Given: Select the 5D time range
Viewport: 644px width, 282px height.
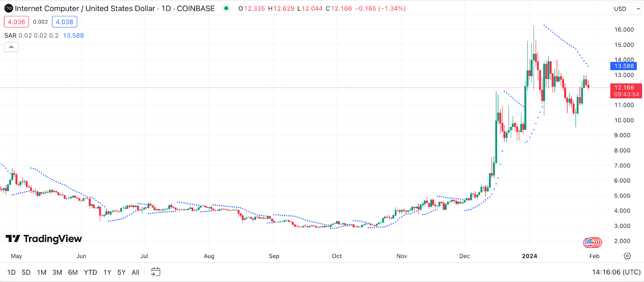Looking at the screenshot, I should point(26,272).
